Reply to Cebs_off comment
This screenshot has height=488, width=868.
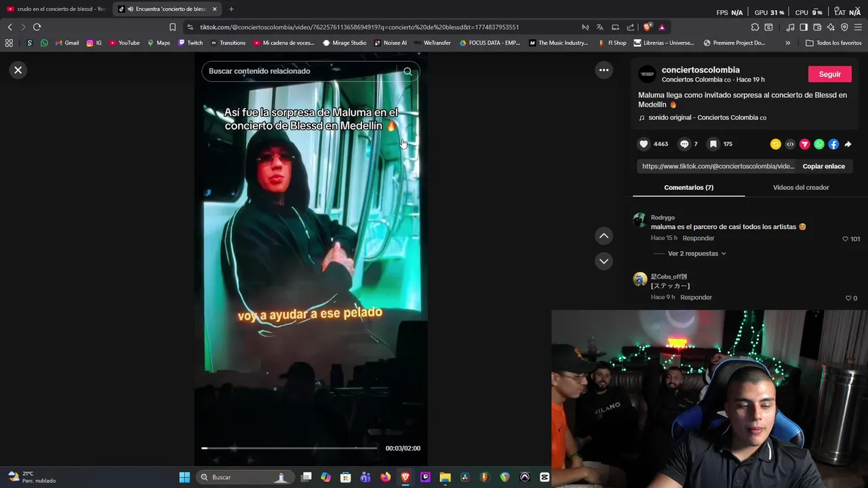click(696, 297)
